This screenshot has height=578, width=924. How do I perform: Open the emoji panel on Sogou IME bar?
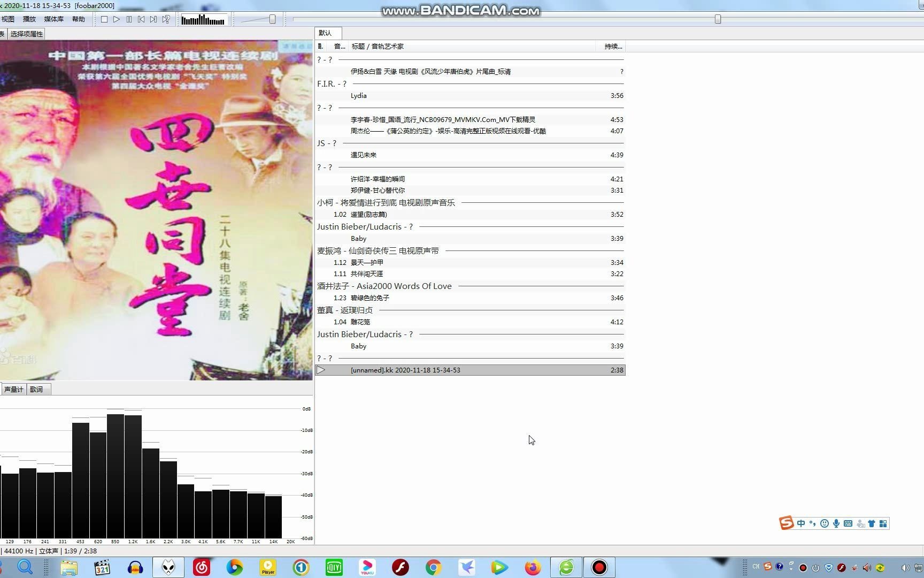click(x=824, y=523)
